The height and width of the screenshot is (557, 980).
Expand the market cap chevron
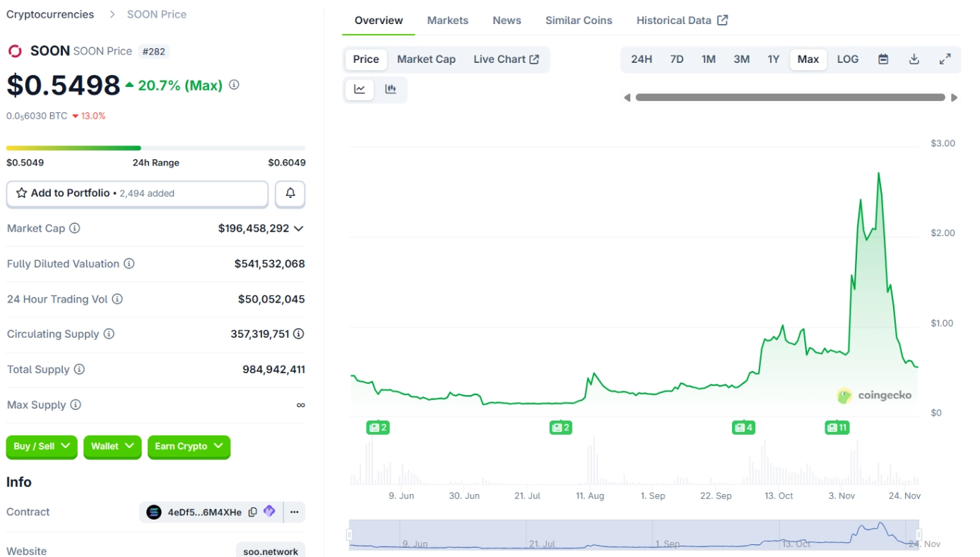pyautogui.click(x=299, y=228)
